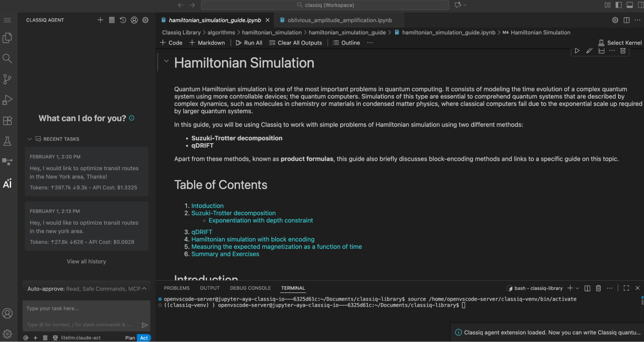Open the Accounts icon in the activity bar
Image resolution: width=644 pixels, height=342 pixels.
tap(7, 313)
